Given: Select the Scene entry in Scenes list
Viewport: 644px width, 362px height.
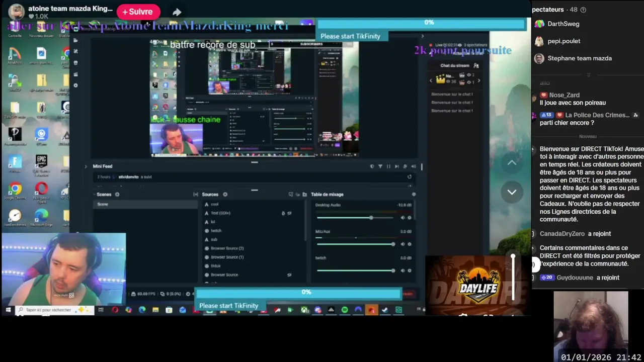Looking at the screenshot, I should click(x=145, y=204).
